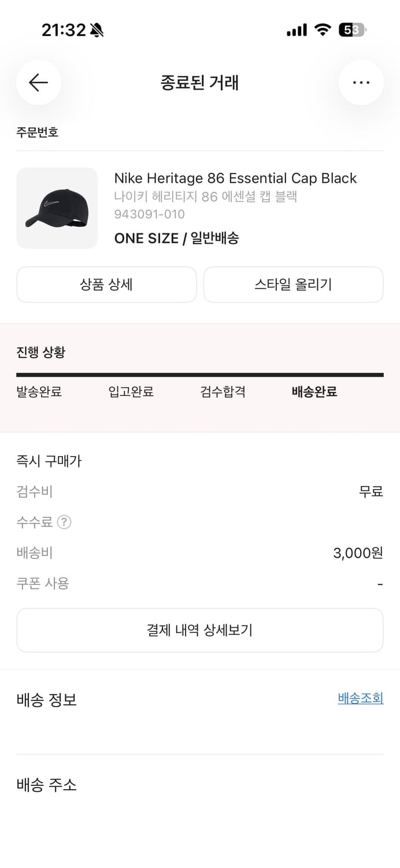400x868 pixels.
Task: Open 결제 내역 상세보기
Action: click(199, 630)
